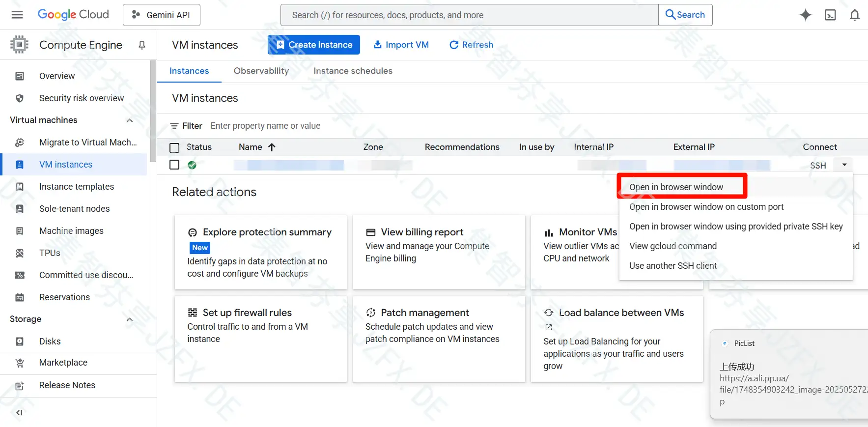868x427 pixels.
Task: Sort by Name using the up arrow
Action: [272, 147]
